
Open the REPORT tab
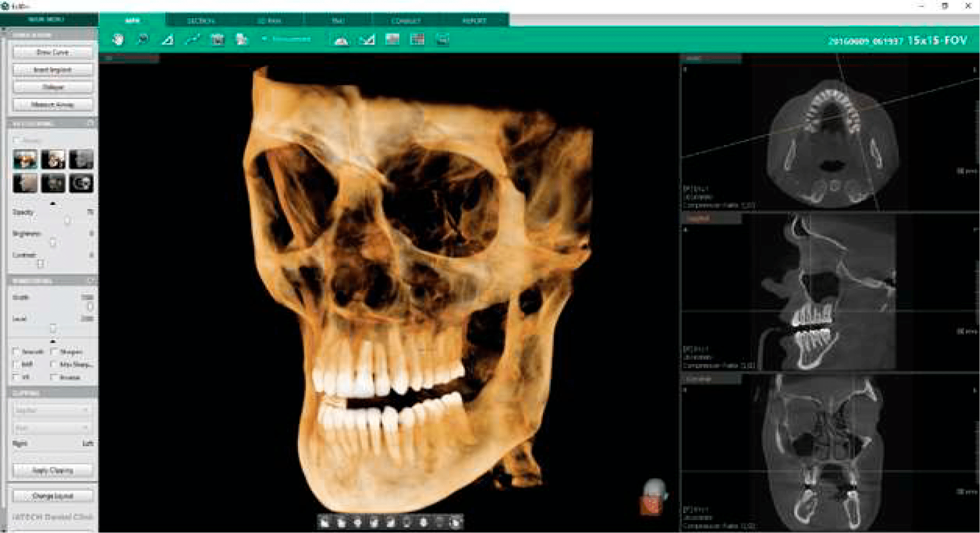[x=474, y=20]
